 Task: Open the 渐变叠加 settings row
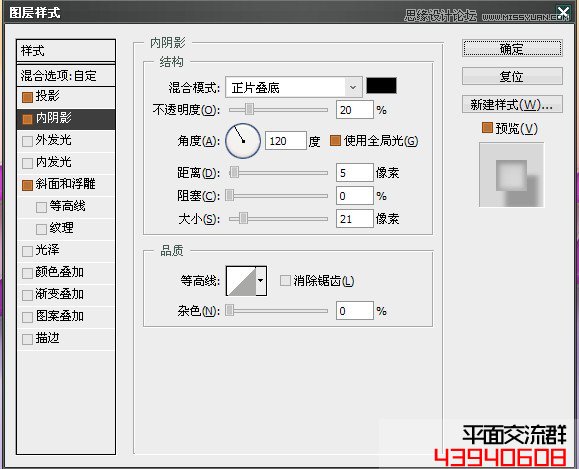tap(66, 295)
